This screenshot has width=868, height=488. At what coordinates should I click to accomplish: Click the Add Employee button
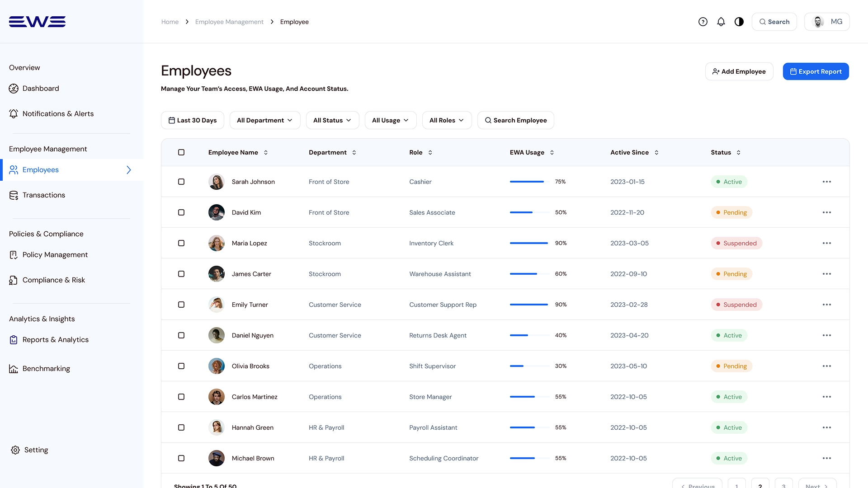click(739, 71)
